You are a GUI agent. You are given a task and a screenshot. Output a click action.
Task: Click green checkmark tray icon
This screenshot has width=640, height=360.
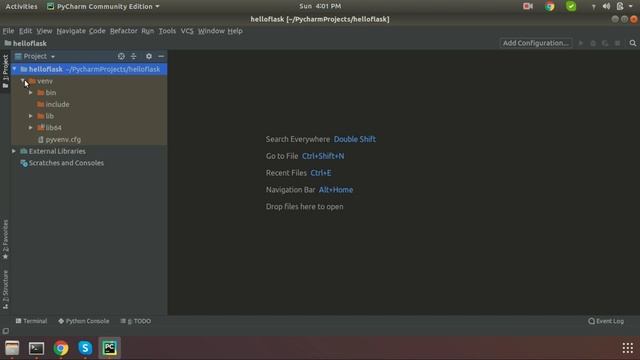coord(571,6)
